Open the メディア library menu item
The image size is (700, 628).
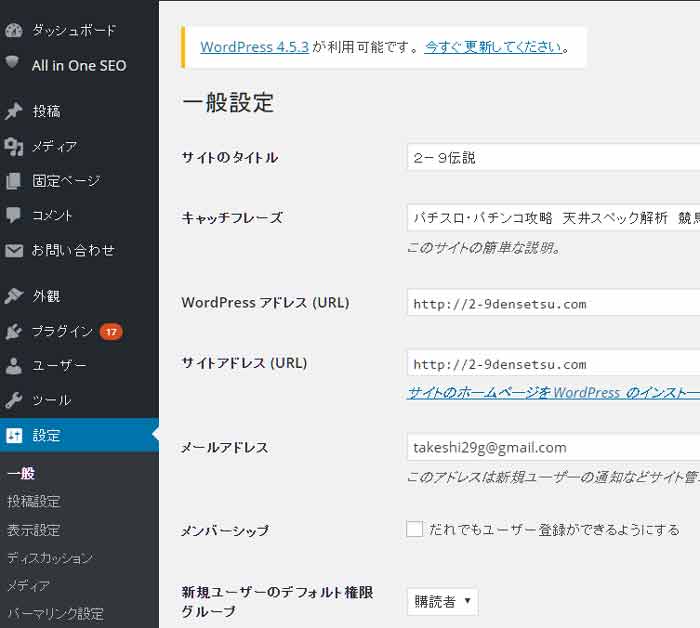click(54, 146)
